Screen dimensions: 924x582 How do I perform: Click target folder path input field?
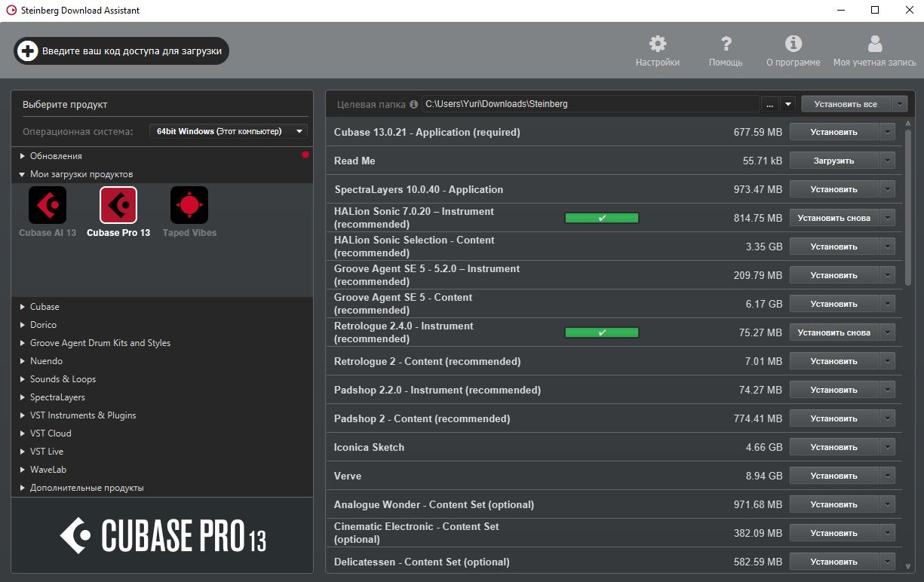(x=591, y=104)
